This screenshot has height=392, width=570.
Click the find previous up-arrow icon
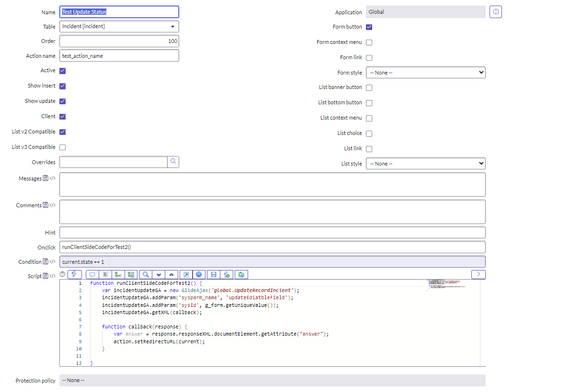coord(171,275)
